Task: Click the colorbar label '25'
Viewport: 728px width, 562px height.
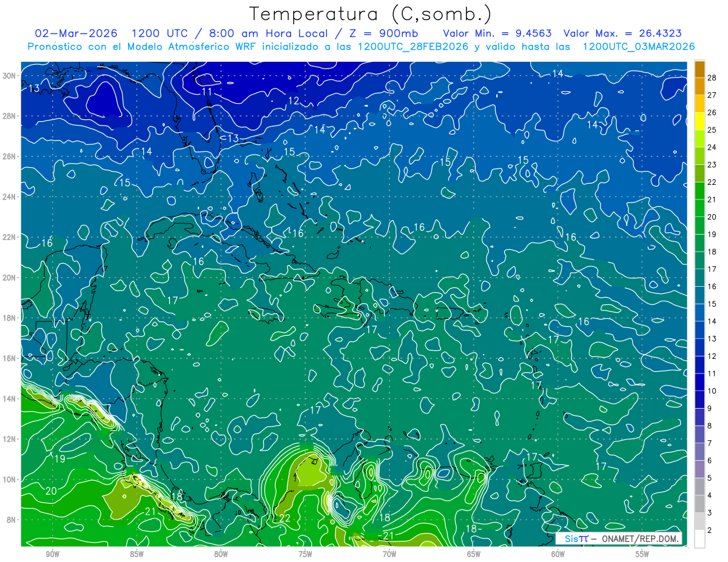Action: [712, 130]
